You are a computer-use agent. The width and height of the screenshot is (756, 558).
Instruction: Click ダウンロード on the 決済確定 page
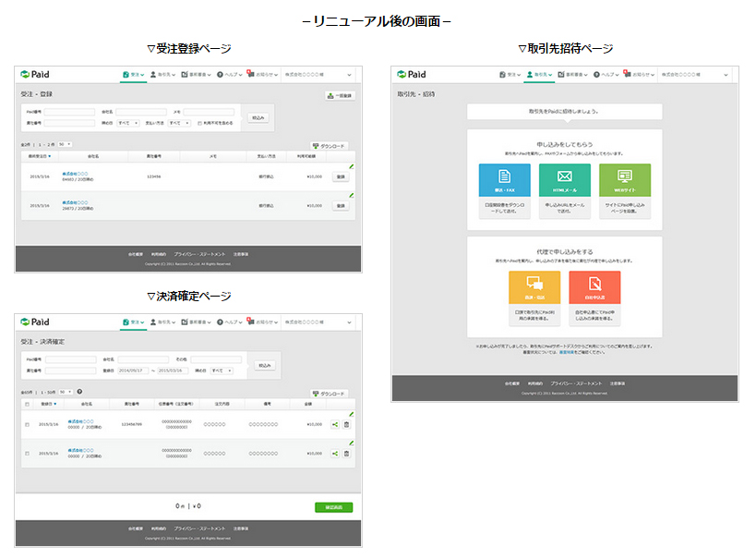(329, 394)
